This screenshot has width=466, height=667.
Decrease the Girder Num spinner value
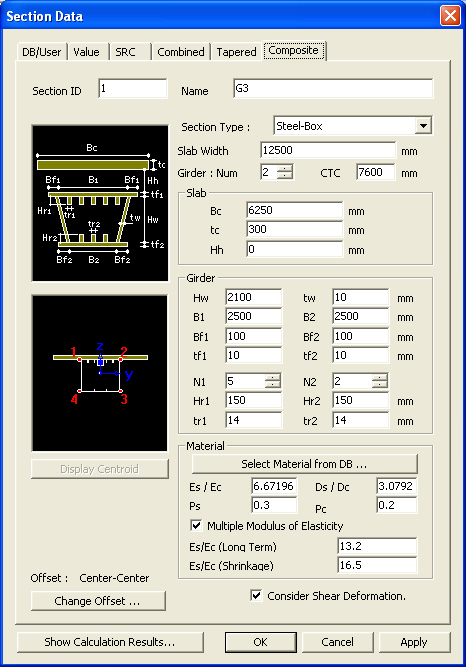(x=285, y=176)
